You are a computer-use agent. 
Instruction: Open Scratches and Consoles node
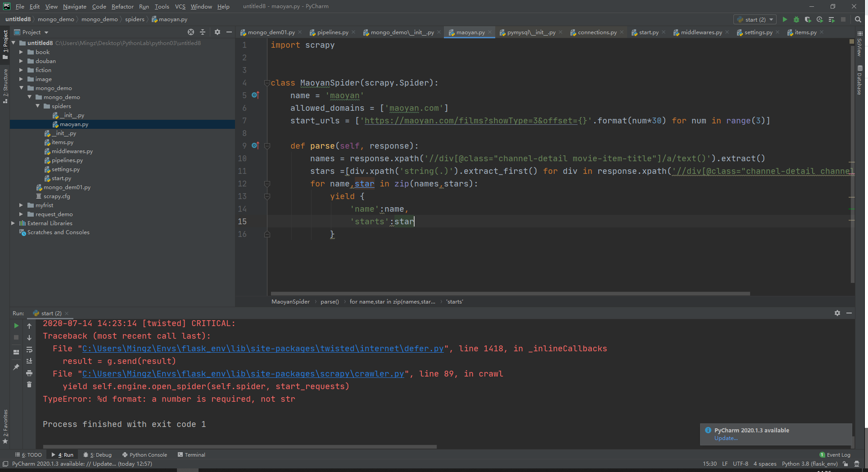point(58,232)
